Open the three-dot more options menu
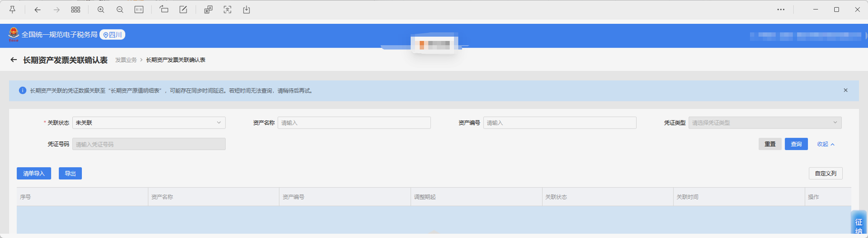 click(x=781, y=10)
